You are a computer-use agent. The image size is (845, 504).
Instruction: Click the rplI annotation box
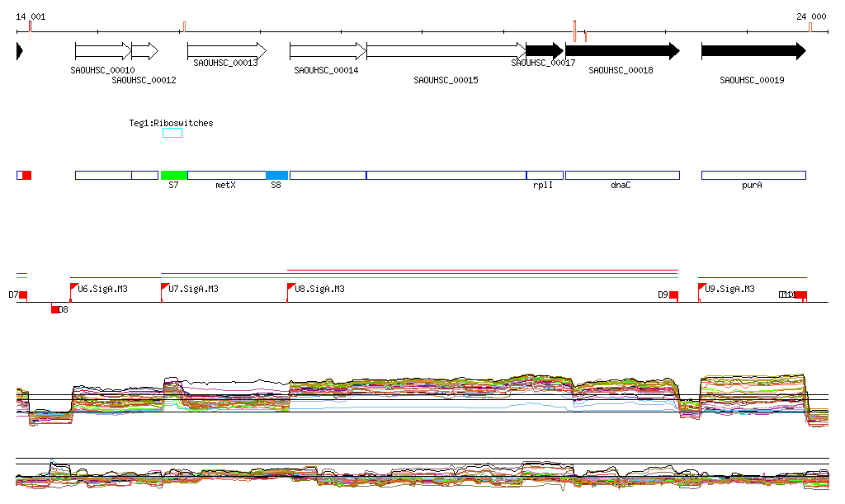pos(545,175)
